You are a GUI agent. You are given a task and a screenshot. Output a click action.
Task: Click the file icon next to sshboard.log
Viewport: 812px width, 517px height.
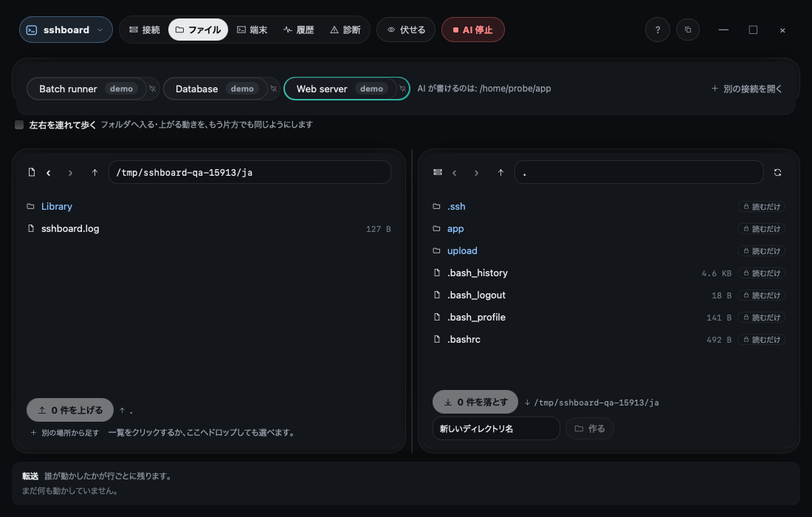[x=30, y=228]
